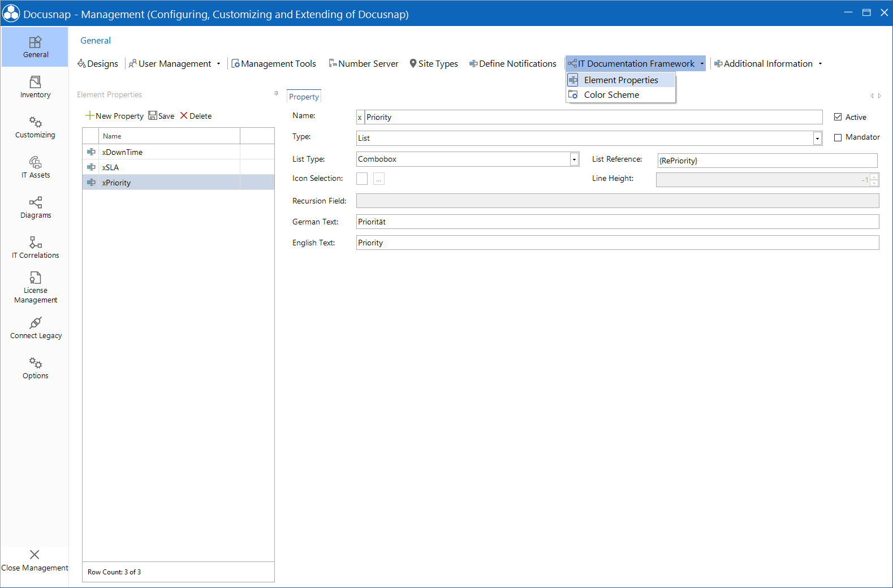Click the List Reference field
The height and width of the screenshot is (588, 893).
tap(767, 161)
